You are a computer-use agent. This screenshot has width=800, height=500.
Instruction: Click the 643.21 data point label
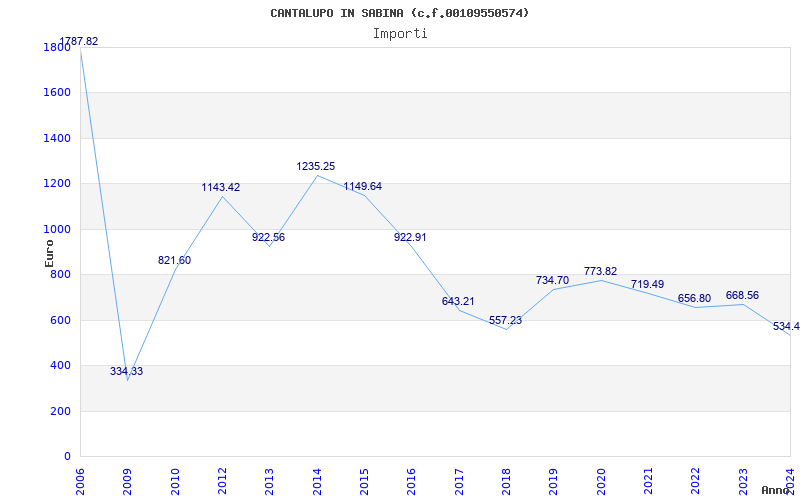[458, 302]
